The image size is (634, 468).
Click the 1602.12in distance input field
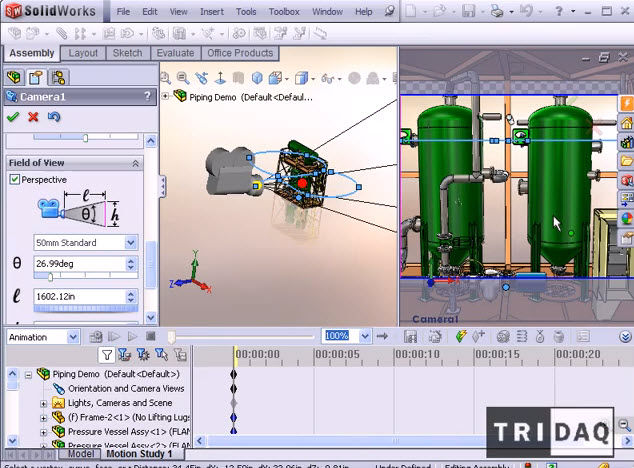pos(79,296)
